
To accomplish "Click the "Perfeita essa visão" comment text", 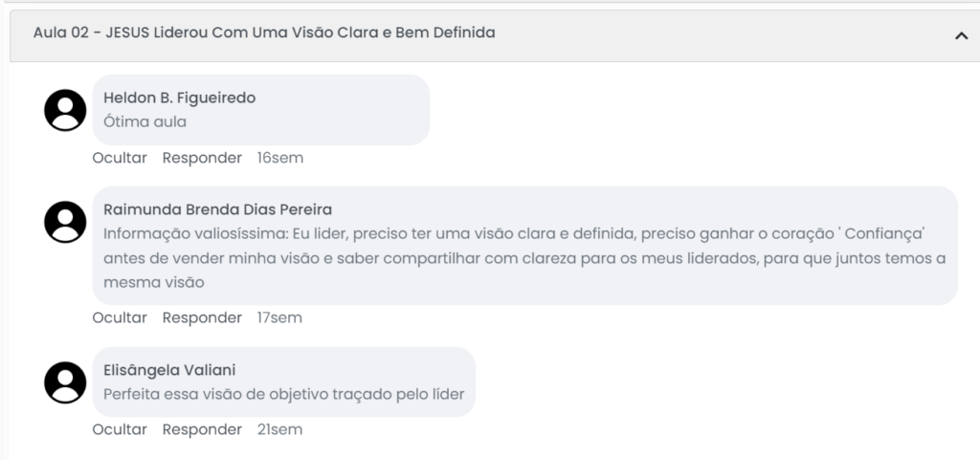I will (289, 394).
